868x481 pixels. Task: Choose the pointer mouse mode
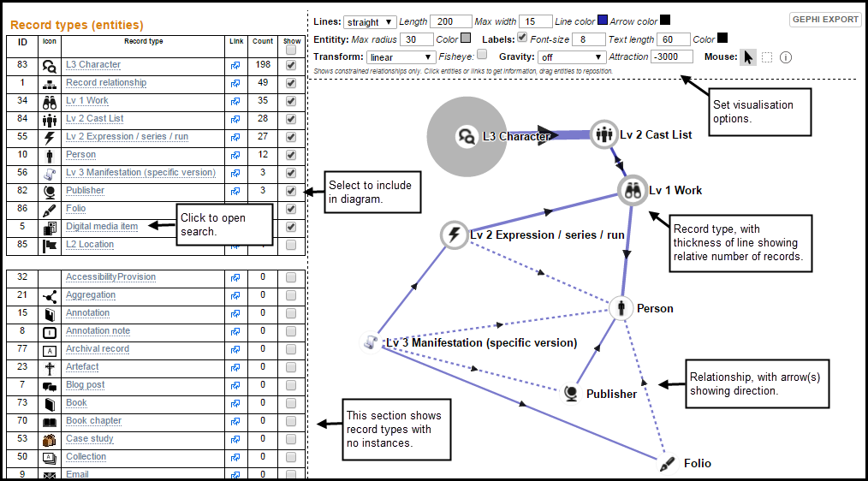tap(748, 57)
